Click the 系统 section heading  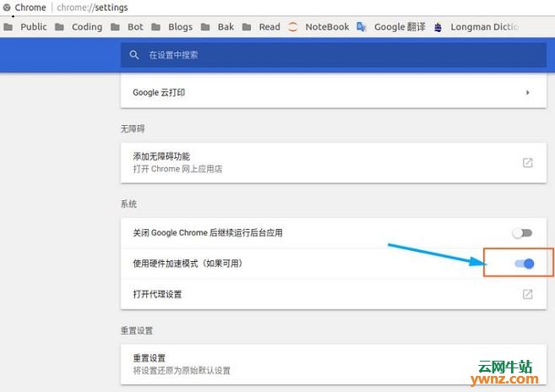coord(128,204)
